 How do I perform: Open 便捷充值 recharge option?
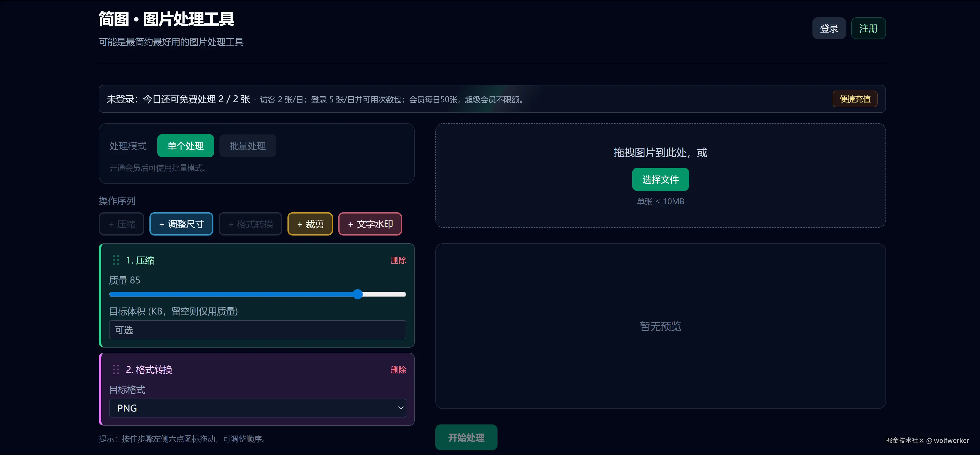point(854,99)
